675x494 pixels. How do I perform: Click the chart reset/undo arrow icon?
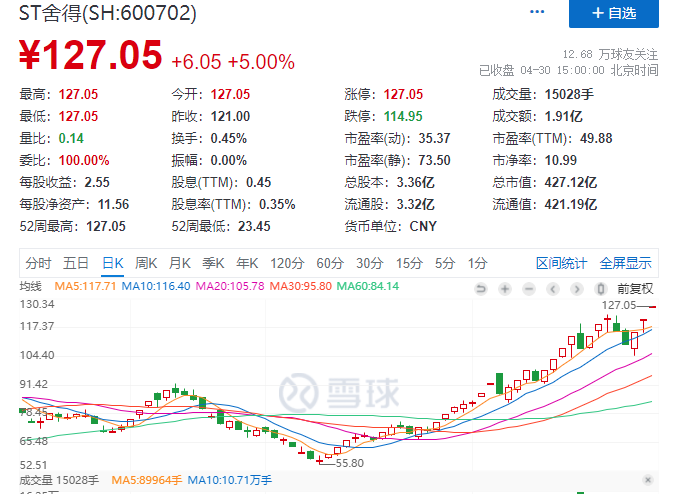click(481, 287)
